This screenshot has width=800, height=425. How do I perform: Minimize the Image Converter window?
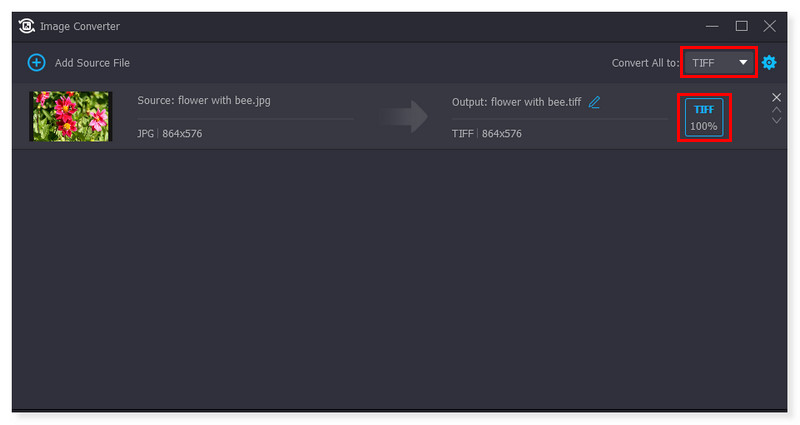click(x=712, y=25)
